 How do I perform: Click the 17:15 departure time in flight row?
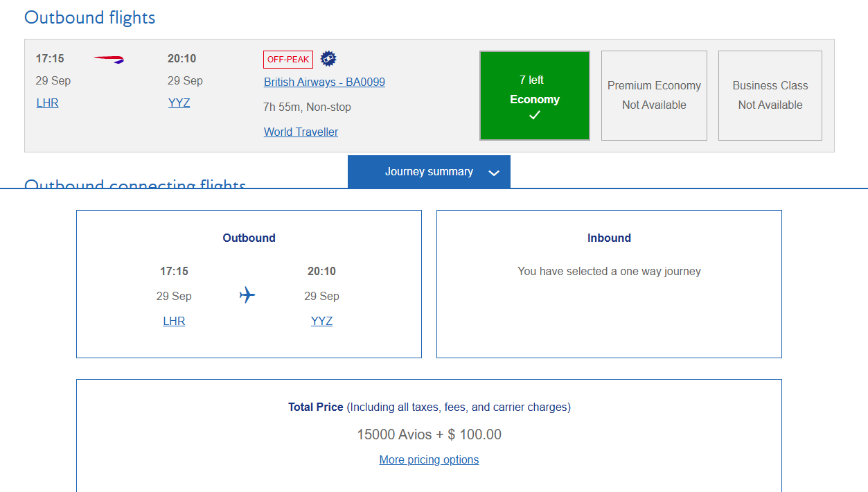(50, 58)
